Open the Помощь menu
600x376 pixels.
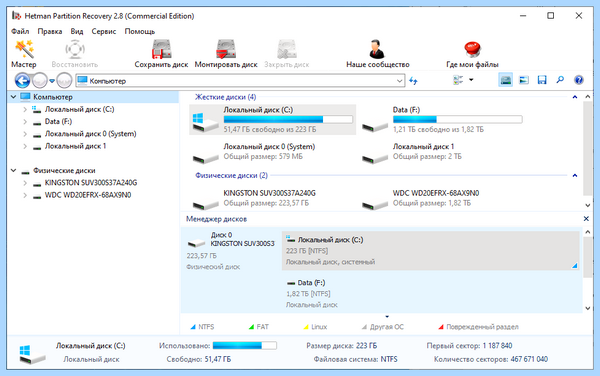tap(140, 31)
